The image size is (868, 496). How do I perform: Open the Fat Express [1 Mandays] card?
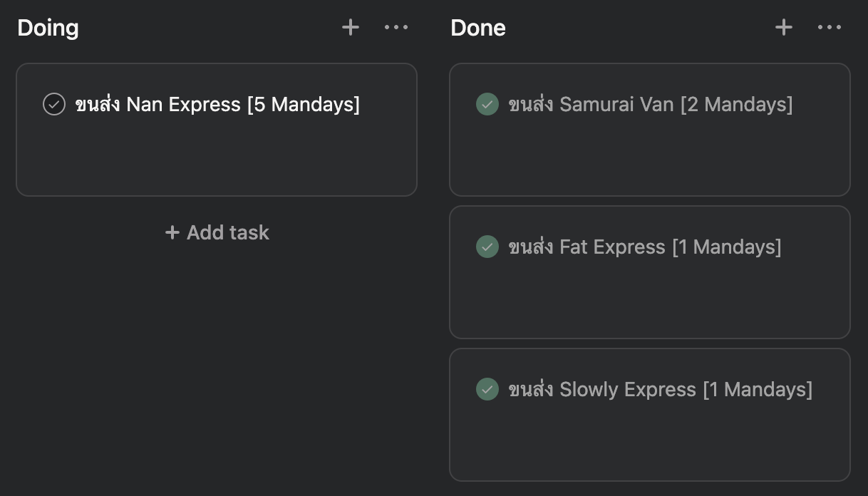point(649,299)
